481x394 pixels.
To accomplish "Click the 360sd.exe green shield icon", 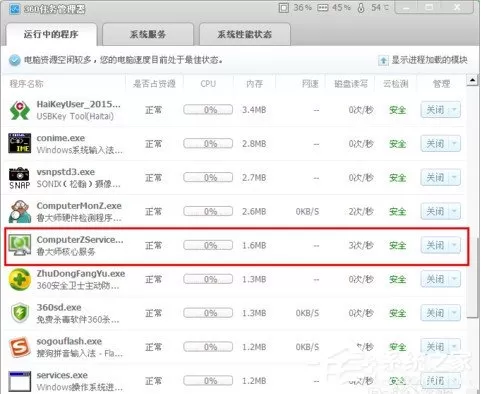I will (19, 313).
